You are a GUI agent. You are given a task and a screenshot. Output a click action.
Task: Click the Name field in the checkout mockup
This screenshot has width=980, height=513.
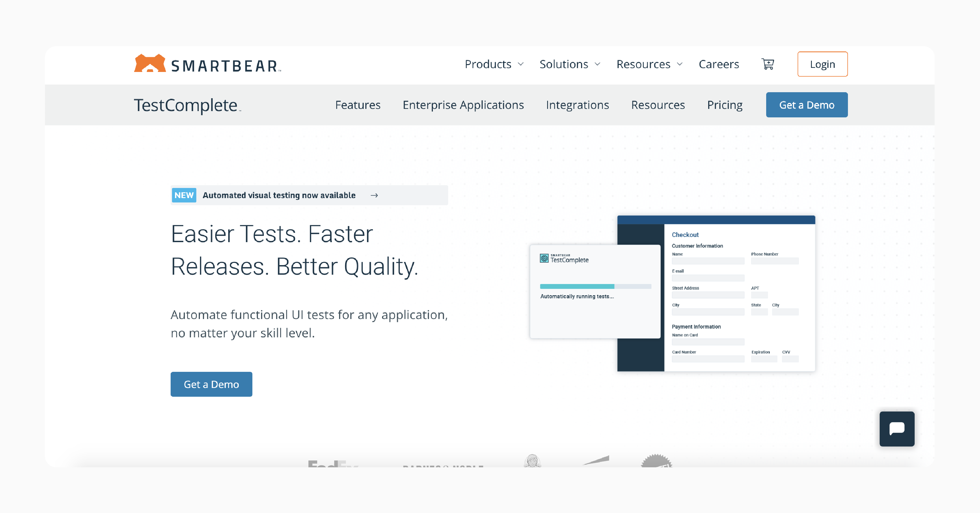(708, 261)
